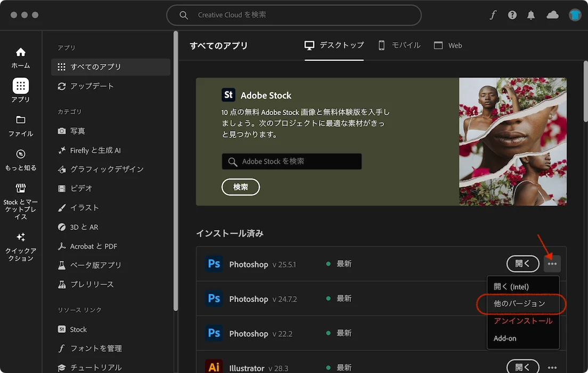
Task: Open the cloud sync status icon
Action: [552, 15]
